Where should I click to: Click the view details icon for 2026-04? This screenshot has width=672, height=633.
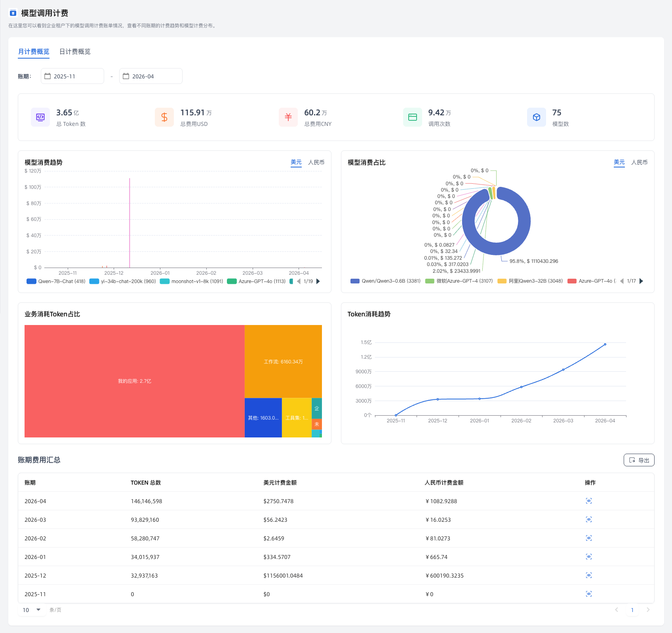click(588, 501)
